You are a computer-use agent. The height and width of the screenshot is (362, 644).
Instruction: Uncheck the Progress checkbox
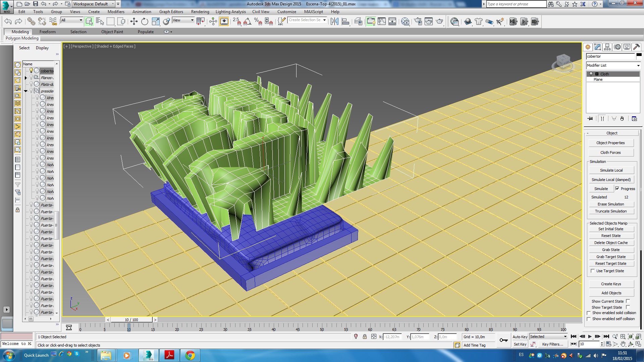pyautogui.click(x=617, y=189)
